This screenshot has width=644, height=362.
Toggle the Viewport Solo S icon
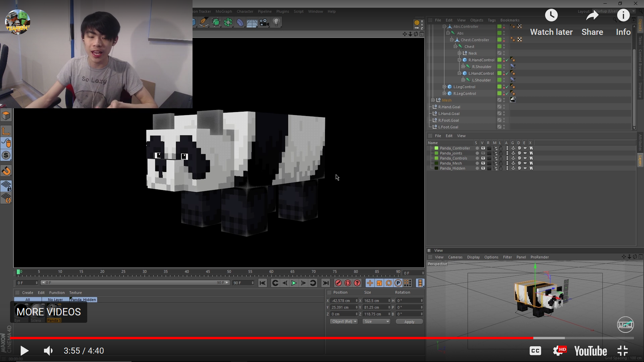6,155
